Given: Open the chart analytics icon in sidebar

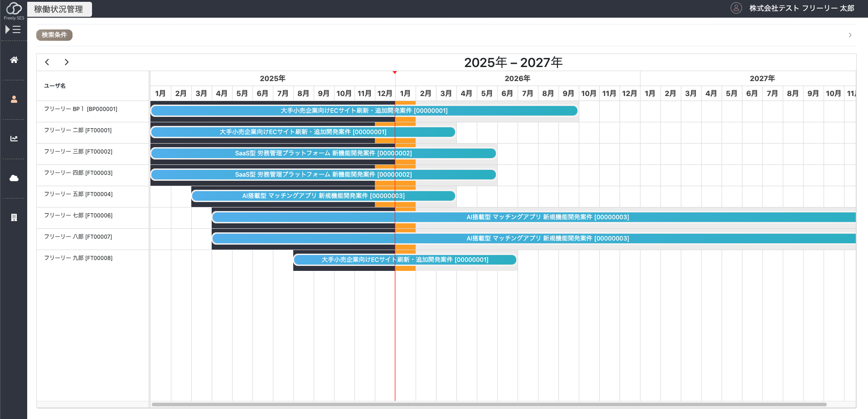Looking at the screenshot, I should coord(14,139).
